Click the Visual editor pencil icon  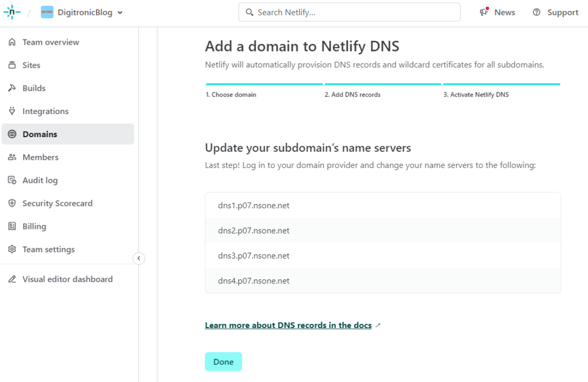[x=12, y=279]
